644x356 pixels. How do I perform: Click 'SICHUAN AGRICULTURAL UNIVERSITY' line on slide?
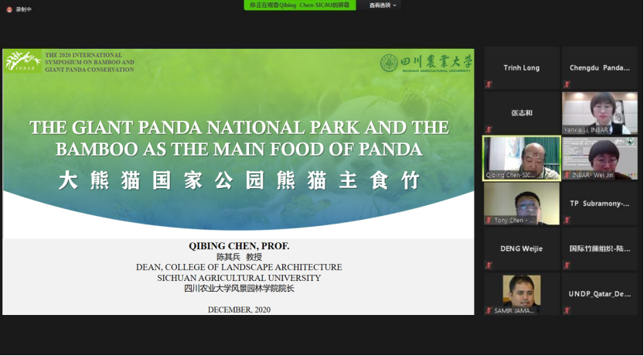(239, 278)
